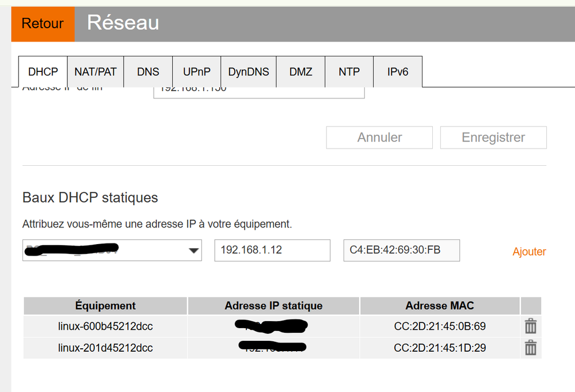
Task: Click the Ajouter link
Action: tap(529, 252)
